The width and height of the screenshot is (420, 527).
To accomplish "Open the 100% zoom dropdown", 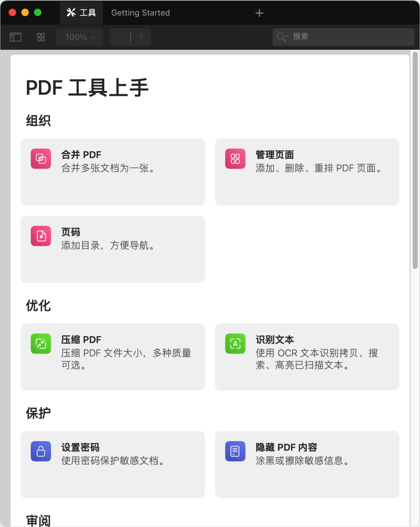I will 80,37.
